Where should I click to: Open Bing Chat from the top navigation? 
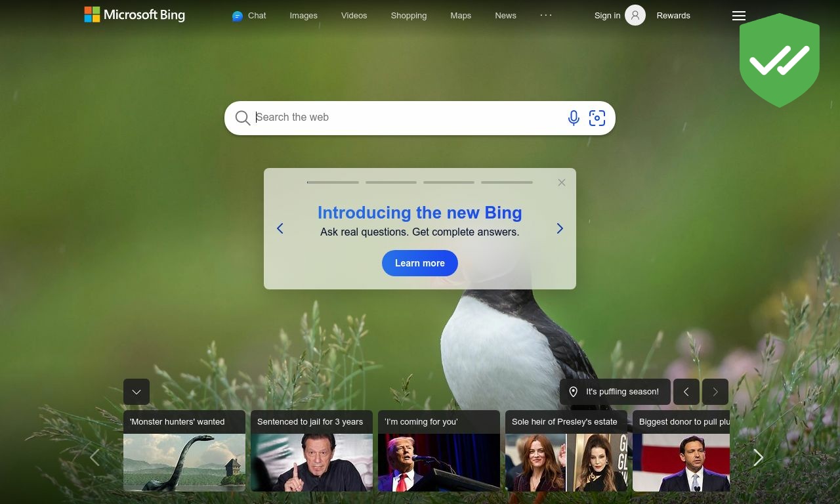[x=249, y=16]
